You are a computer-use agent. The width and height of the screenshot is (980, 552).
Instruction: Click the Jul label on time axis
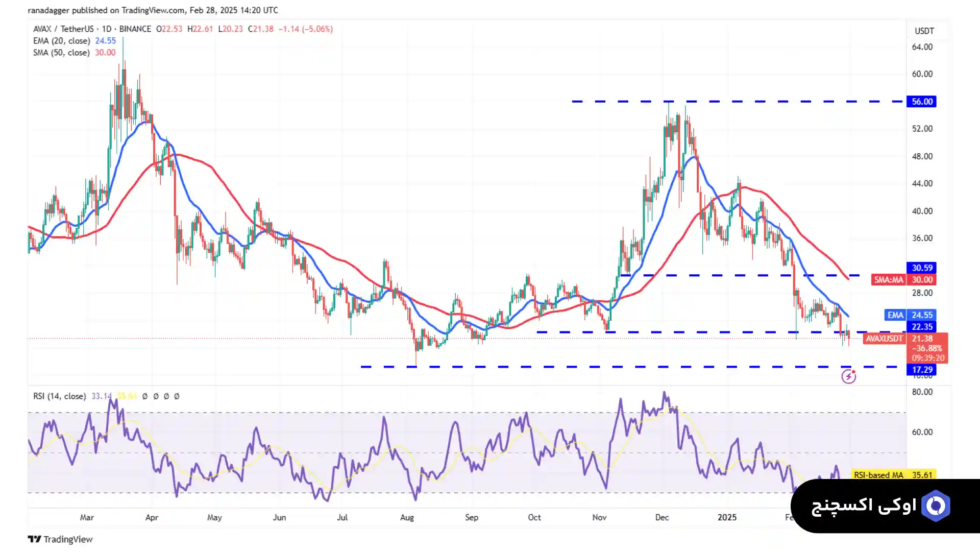(x=342, y=517)
